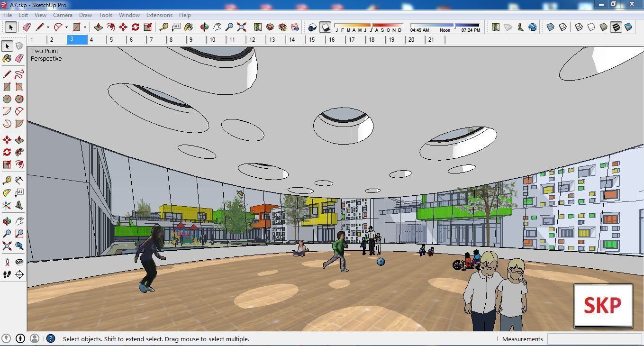Viewport: 644px width, 346px height.
Task: Open the 3D Warehouse icon
Action: (x=270, y=27)
